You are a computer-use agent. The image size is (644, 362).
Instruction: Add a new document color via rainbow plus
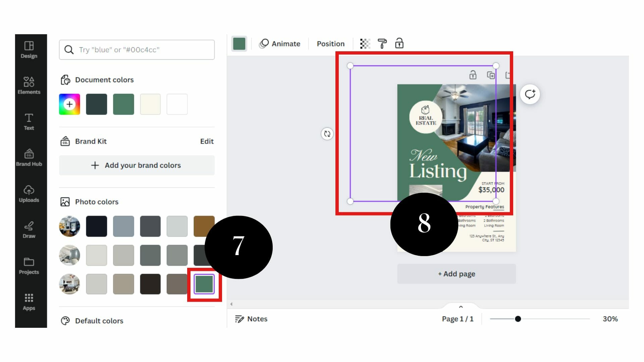[x=69, y=104]
